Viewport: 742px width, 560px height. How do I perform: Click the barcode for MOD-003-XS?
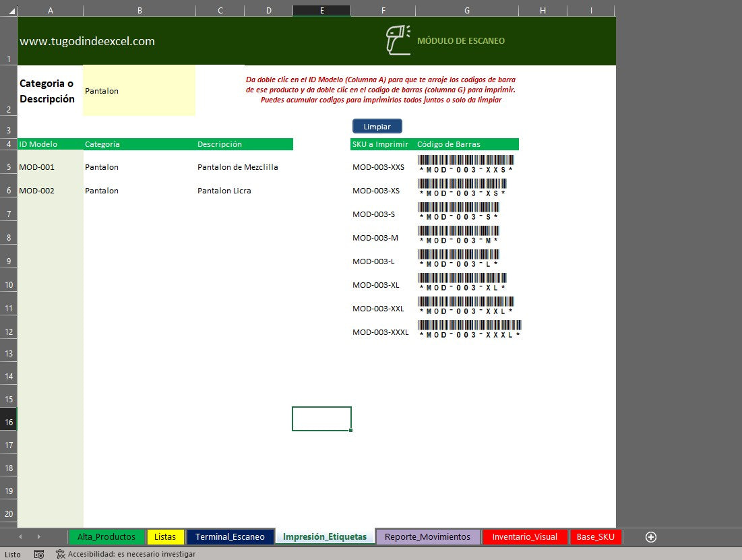(462, 187)
